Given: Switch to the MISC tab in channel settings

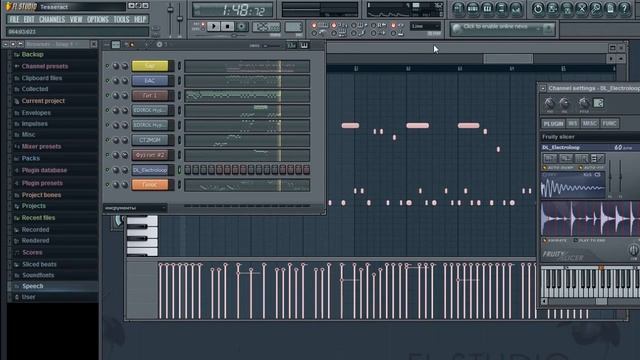Looking at the screenshot, I should [x=589, y=123].
